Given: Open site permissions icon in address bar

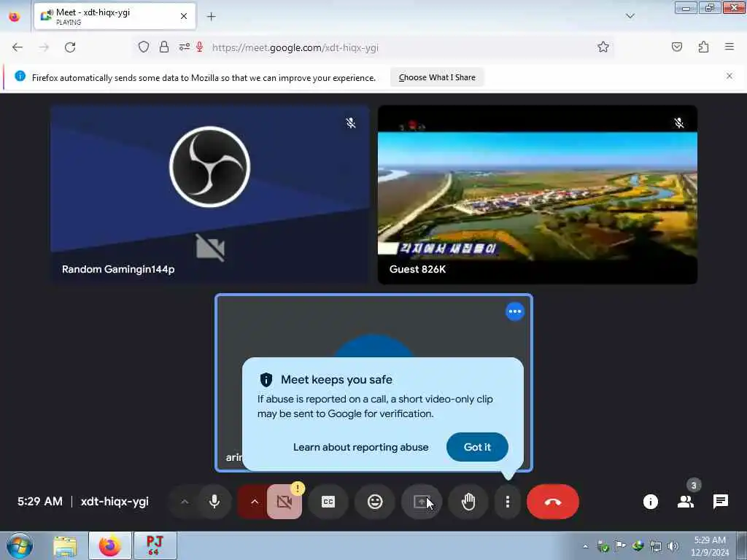Looking at the screenshot, I should click(x=185, y=47).
